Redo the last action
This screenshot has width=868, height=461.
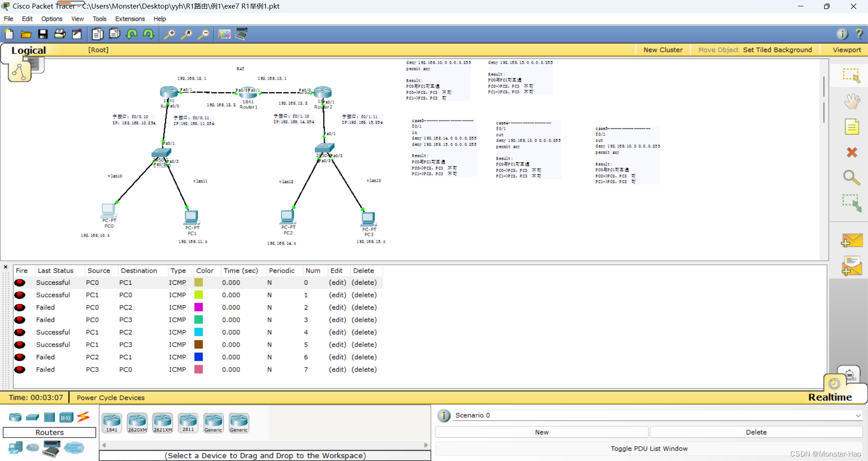(149, 34)
